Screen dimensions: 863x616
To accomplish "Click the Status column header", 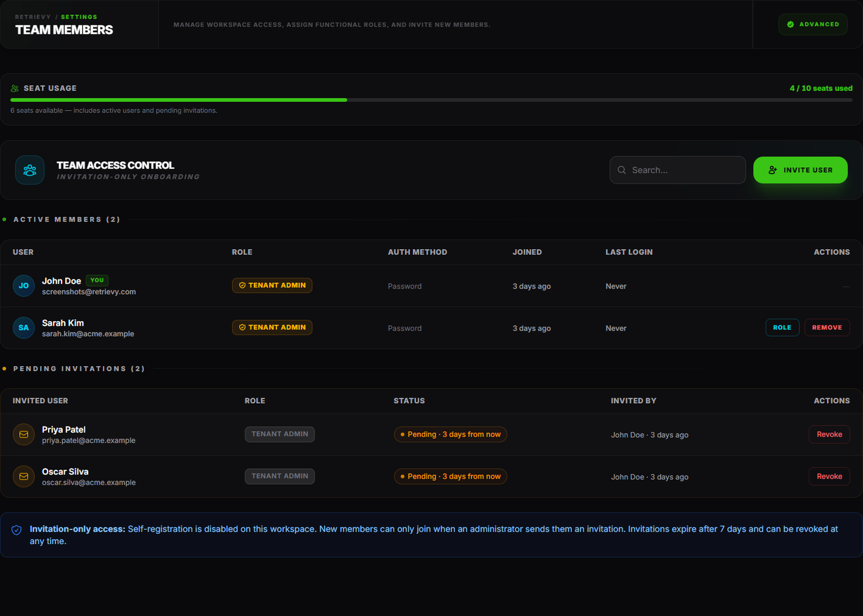I will coord(409,401).
